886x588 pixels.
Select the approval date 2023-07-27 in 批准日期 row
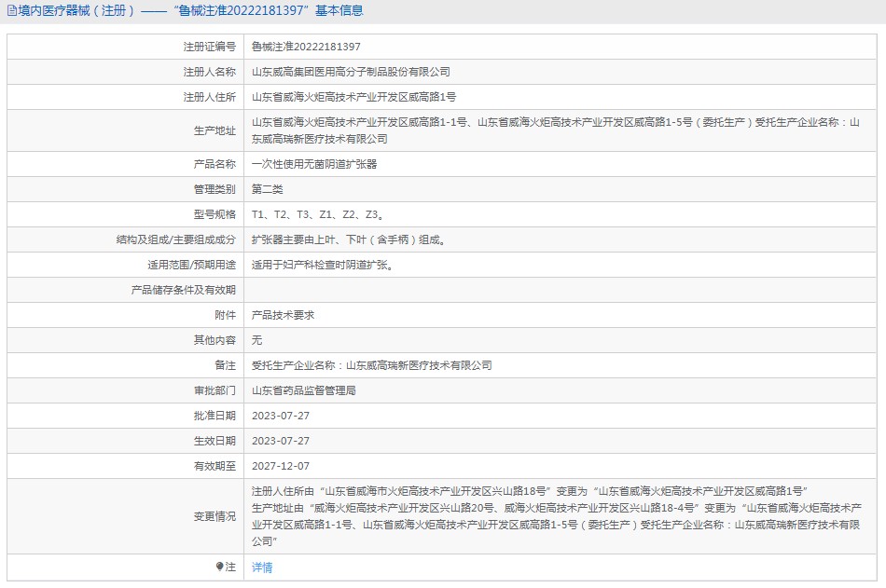(x=281, y=416)
